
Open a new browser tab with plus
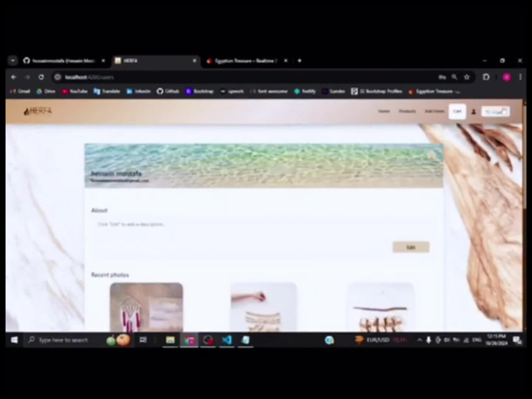pyautogui.click(x=299, y=61)
